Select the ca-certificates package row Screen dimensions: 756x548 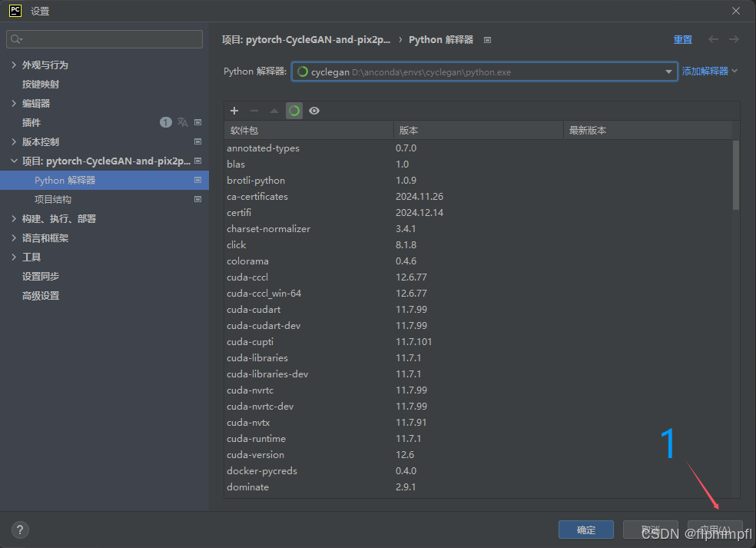click(478, 196)
